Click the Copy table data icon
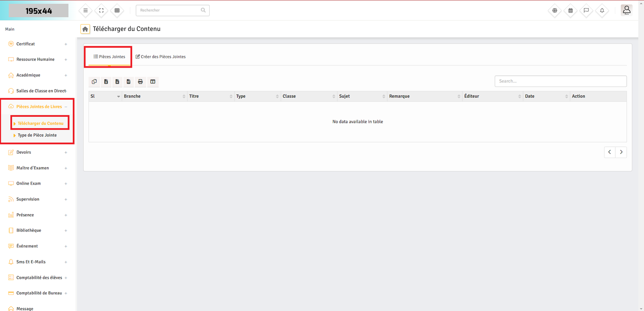The width and height of the screenshot is (644, 311). click(x=94, y=82)
